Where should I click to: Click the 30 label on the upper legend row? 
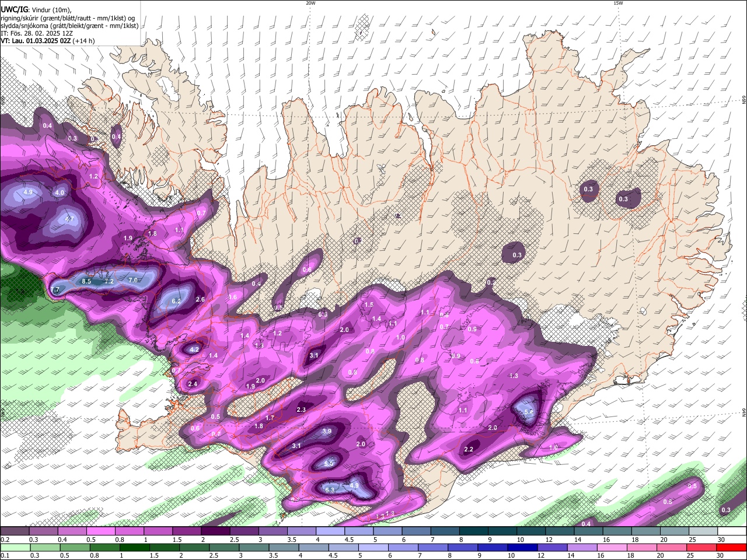tap(721, 540)
